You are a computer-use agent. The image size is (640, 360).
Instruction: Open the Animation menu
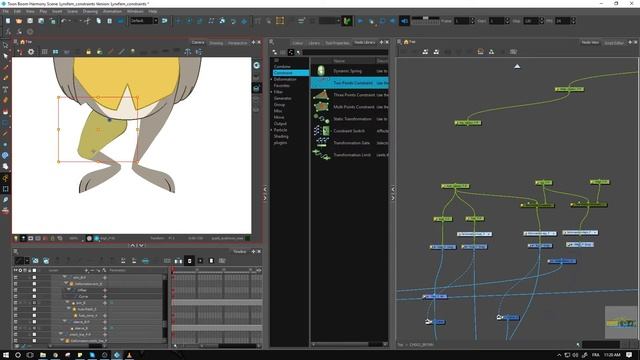tap(112, 11)
